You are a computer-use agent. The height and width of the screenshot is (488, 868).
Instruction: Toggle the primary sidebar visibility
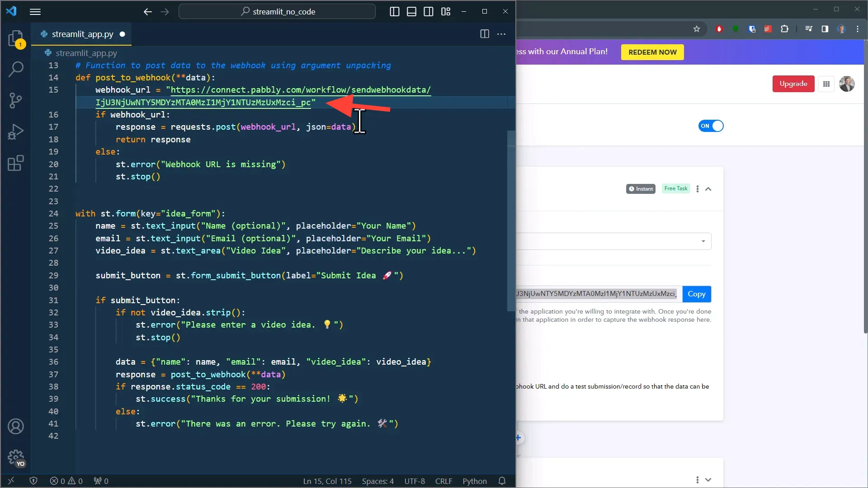point(394,11)
